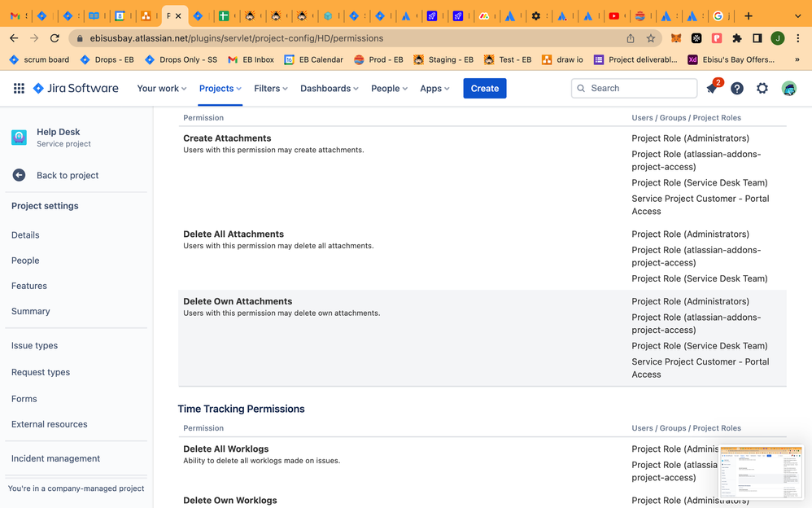Viewport: 812px width, 508px height.
Task: Open the Test - EB bookmark
Action: click(508, 59)
